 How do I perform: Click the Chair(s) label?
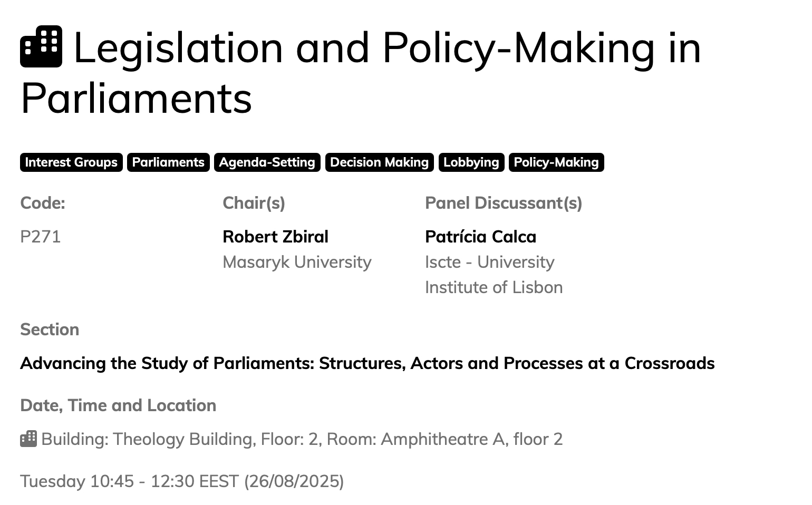coord(254,203)
